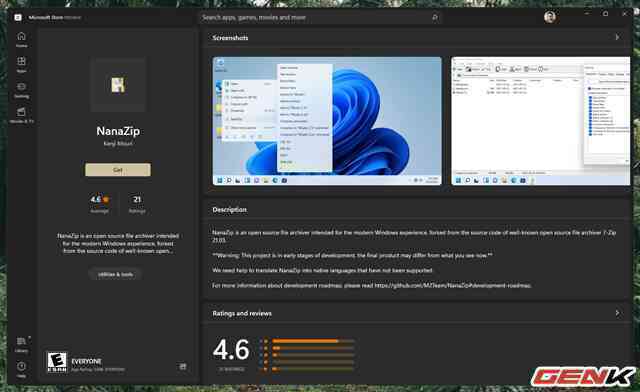Click the Microsoft Store logo in title bar
The height and width of the screenshot is (392, 640).
[18, 17]
